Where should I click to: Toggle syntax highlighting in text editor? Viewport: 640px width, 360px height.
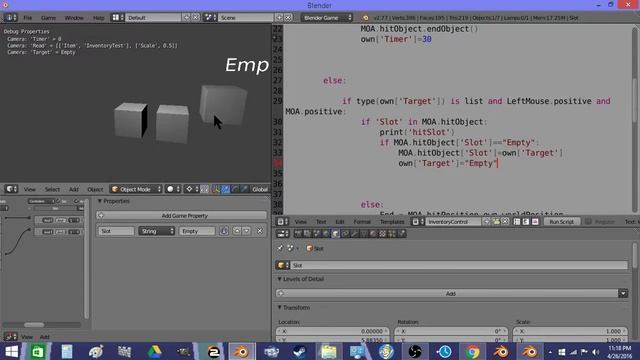click(x=535, y=222)
